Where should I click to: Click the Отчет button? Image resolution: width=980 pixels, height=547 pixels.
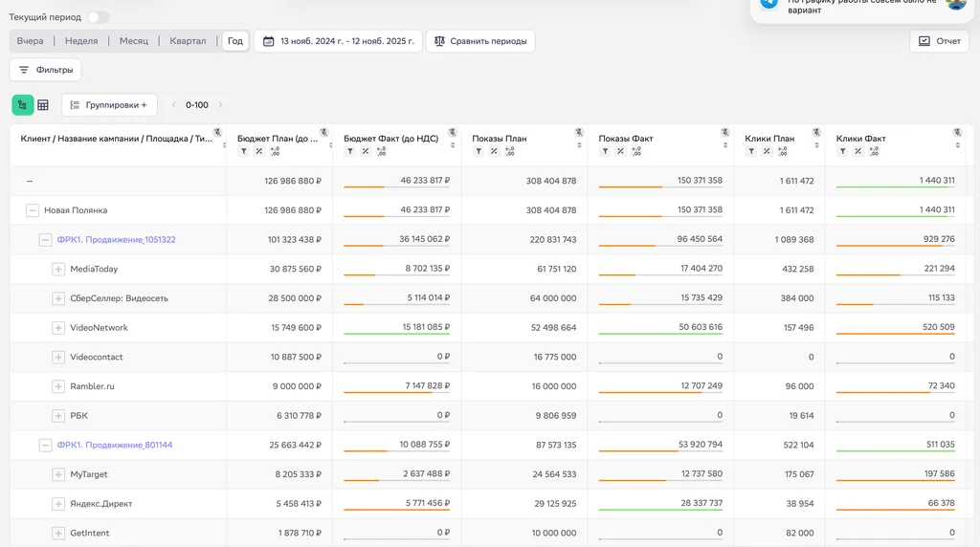(x=939, y=41)
